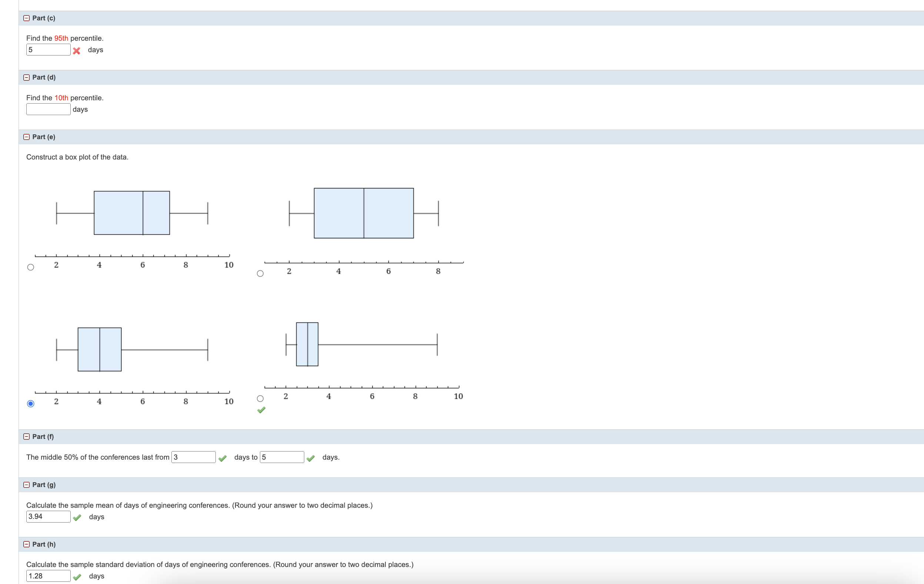Viewport: 924px width, 584px height.
Task: Click the red X error icon beside the 95th percentile answer
Action: [76, 50]
